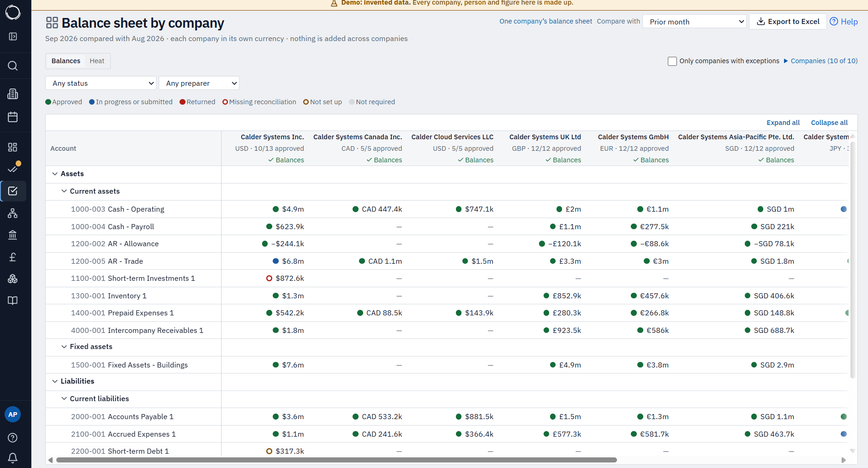
Task: Switch to the Heat tab
Action: 97,61
